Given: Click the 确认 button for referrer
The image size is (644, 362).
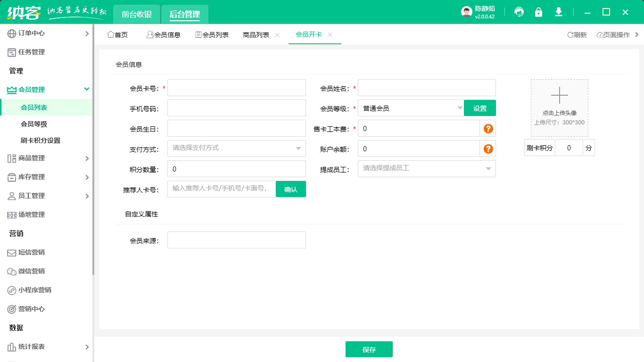Looking at the screenshot, I should point(291,189).
